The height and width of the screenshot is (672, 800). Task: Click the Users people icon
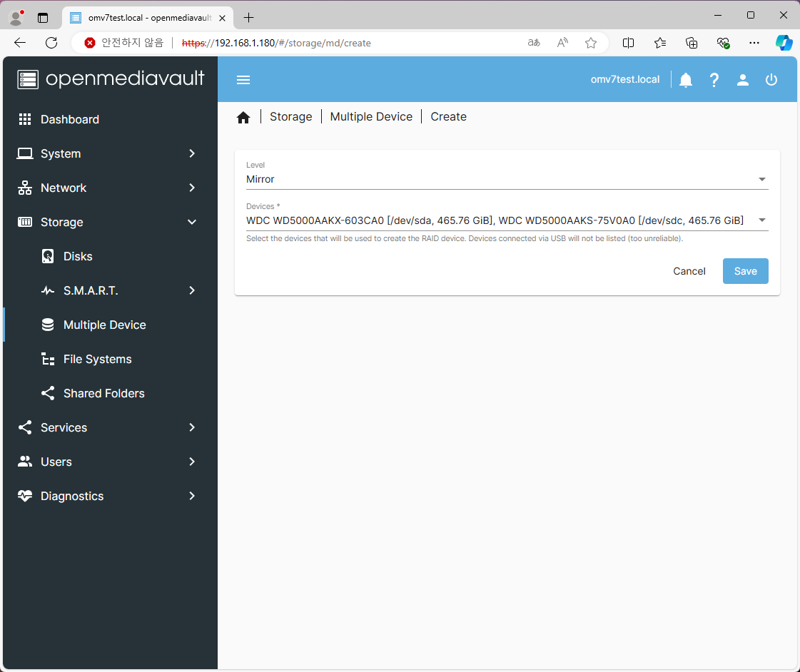coord(25,462)
